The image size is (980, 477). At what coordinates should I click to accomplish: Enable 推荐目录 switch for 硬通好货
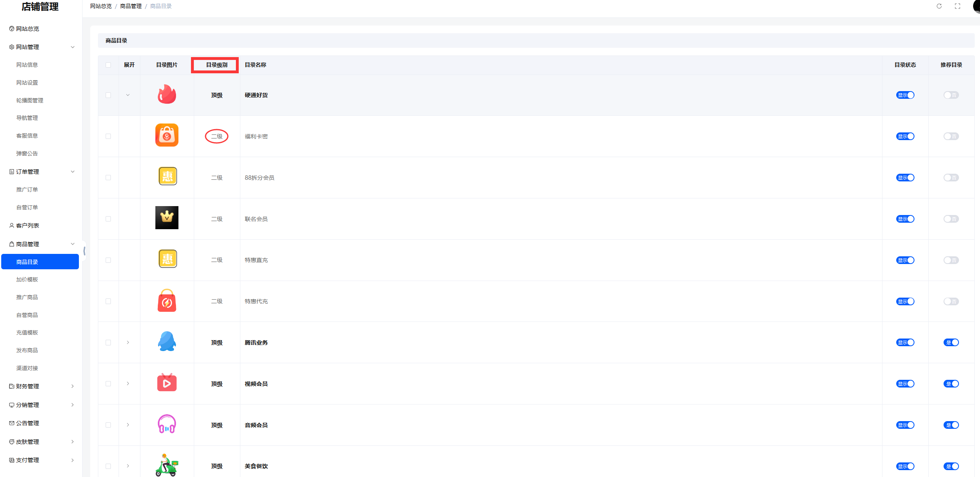pos(951,95)
